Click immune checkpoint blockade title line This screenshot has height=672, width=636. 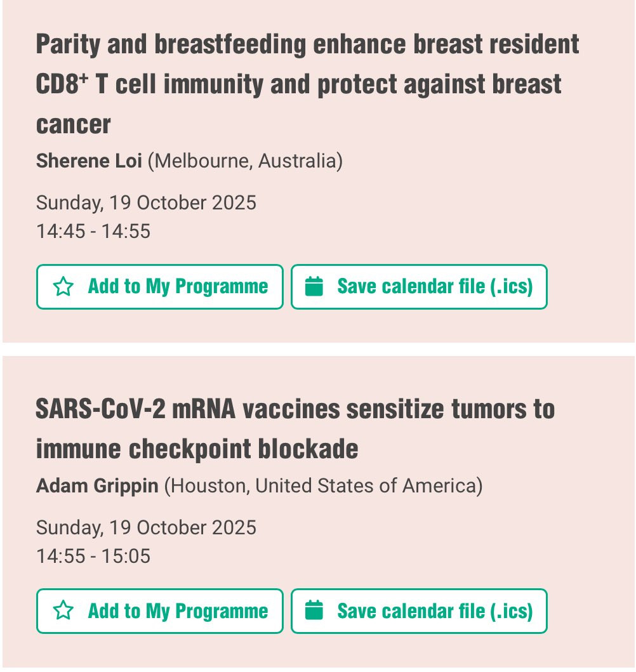click(x=197, y=449)
